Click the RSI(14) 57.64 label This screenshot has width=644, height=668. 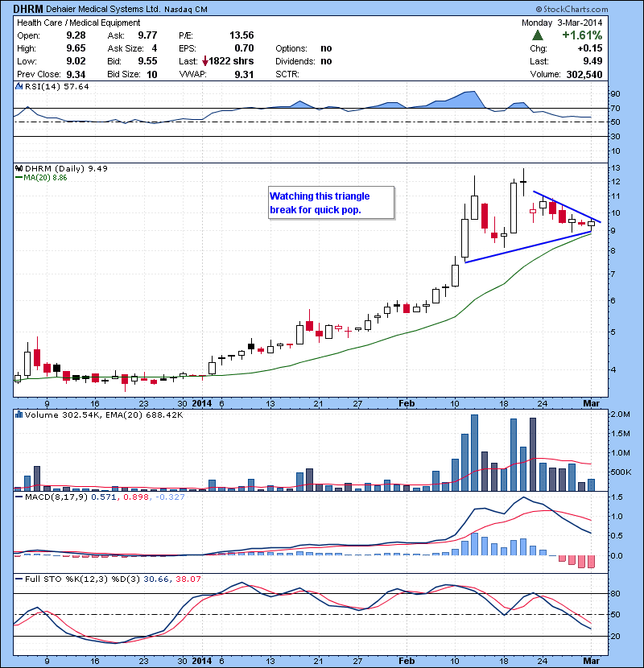[x=57, y=86]
